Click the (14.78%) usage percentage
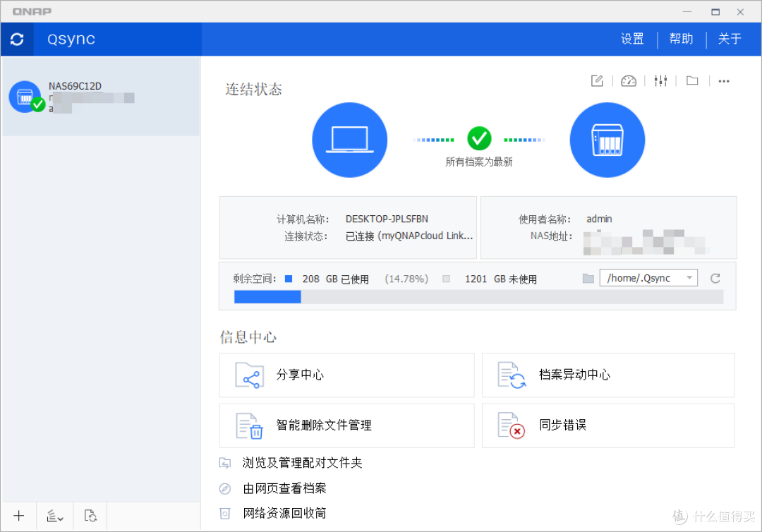The height and width of the screenshot is (532, 762). 406,279
